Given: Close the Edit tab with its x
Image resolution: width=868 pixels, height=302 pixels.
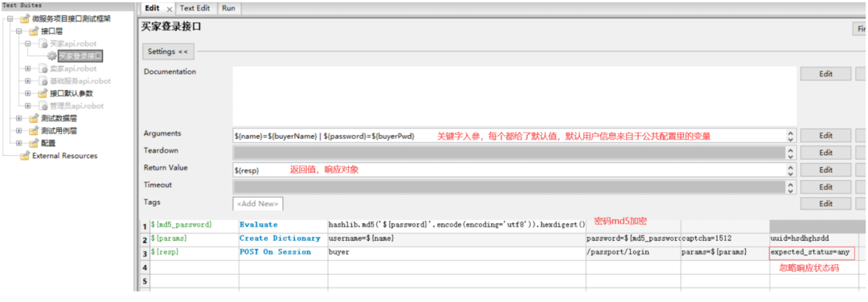Looking at the screenshot, I should coord(170,10).
